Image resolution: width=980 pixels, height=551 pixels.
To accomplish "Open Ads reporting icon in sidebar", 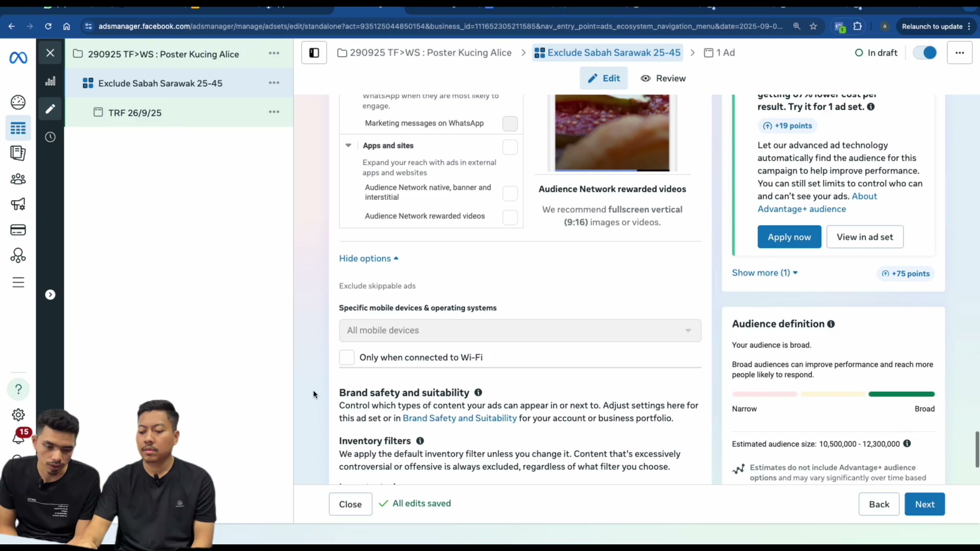I will [18, 153].
